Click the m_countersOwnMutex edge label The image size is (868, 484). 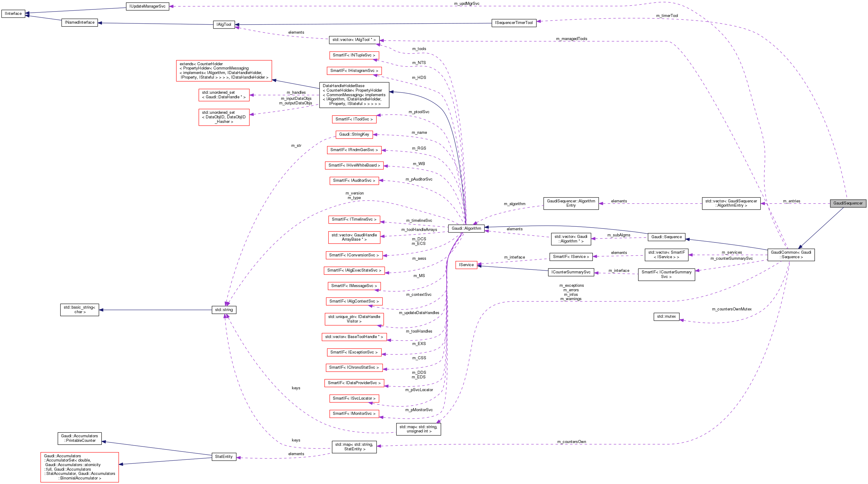click(x=732, y=310)
